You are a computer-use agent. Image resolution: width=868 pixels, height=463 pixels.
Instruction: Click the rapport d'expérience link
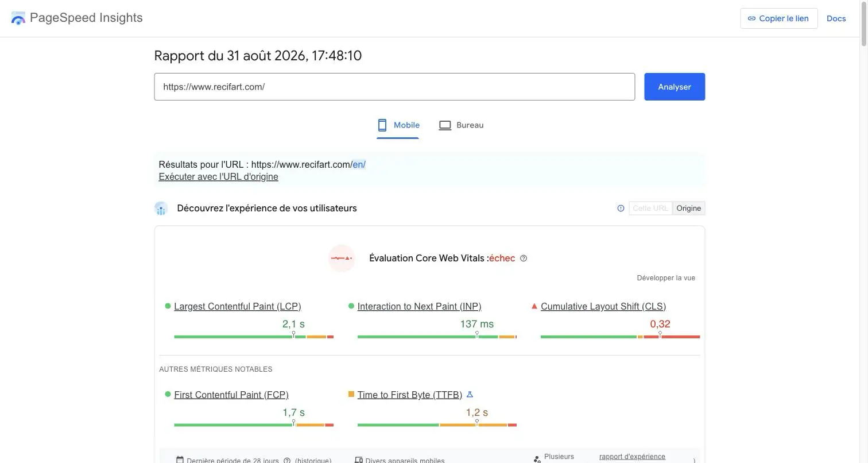coord(632,457)
